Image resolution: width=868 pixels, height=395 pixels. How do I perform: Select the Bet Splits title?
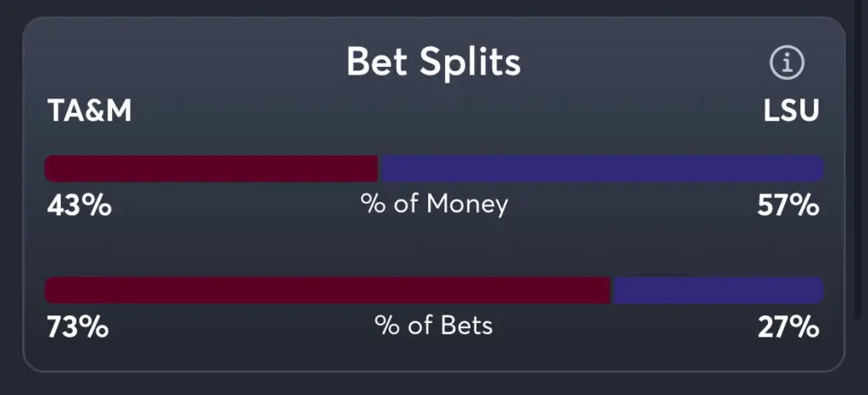point(433,62)
